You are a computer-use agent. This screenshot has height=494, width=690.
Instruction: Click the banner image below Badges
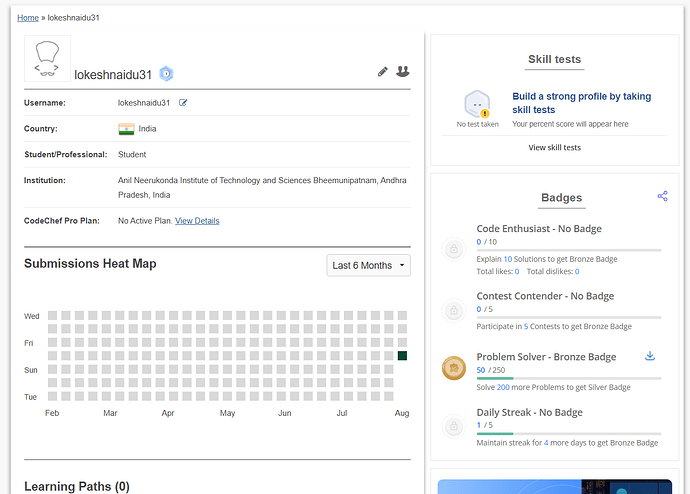click(554, 487)
